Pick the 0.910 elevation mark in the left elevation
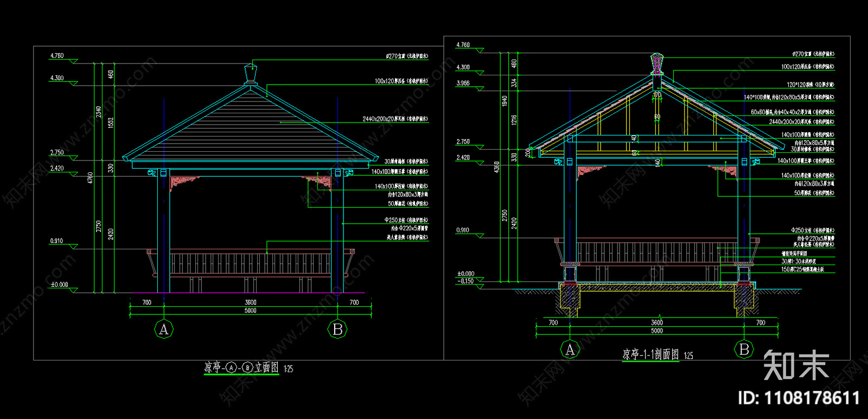 (x=56, y=241)
